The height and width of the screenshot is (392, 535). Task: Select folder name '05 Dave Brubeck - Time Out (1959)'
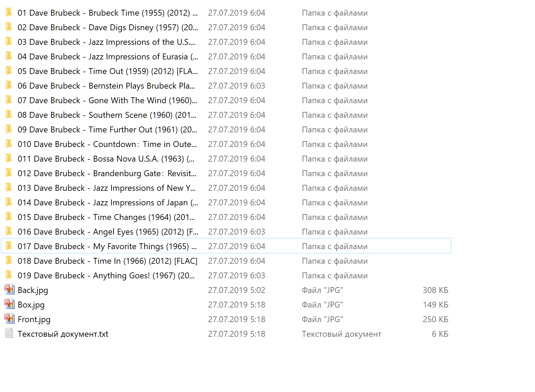pos(108,71)
